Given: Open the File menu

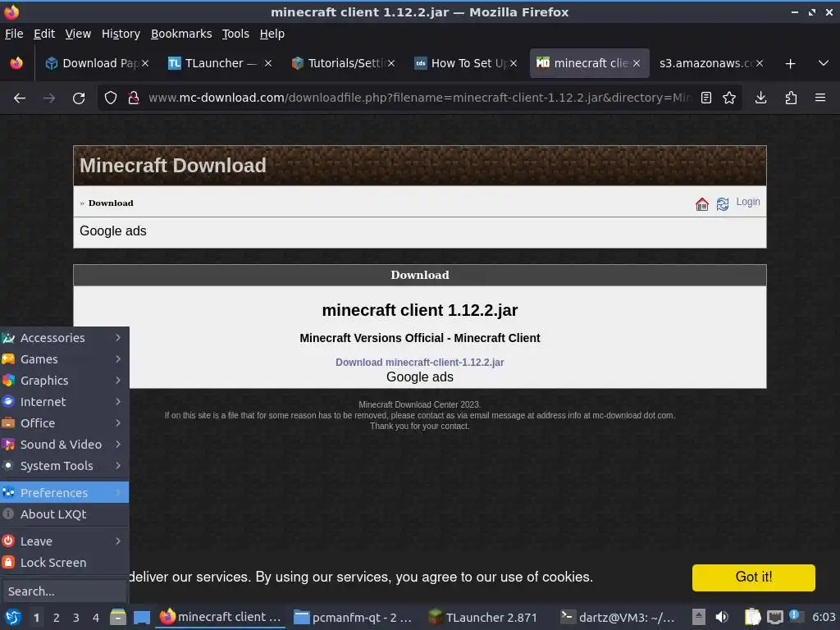Looking at the screenshot, I should click(14, 34).
